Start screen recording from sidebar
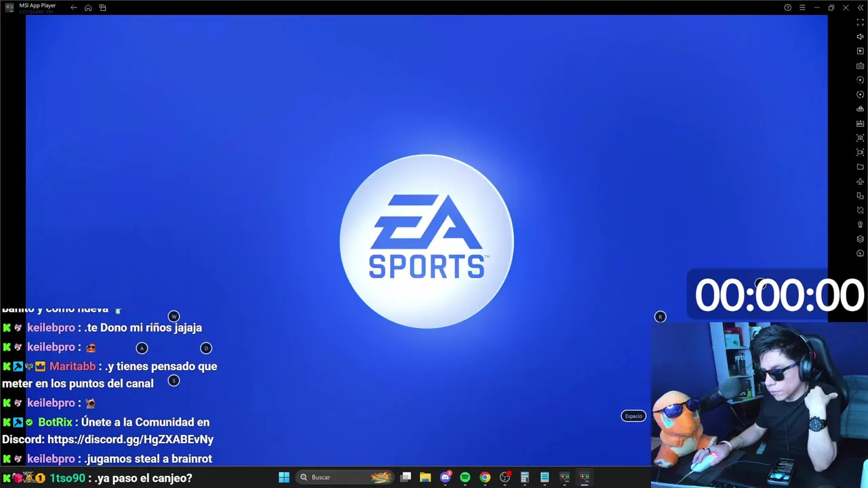This screenshot has height=488, width=868. pyautogui.click(x=861, y=152)
